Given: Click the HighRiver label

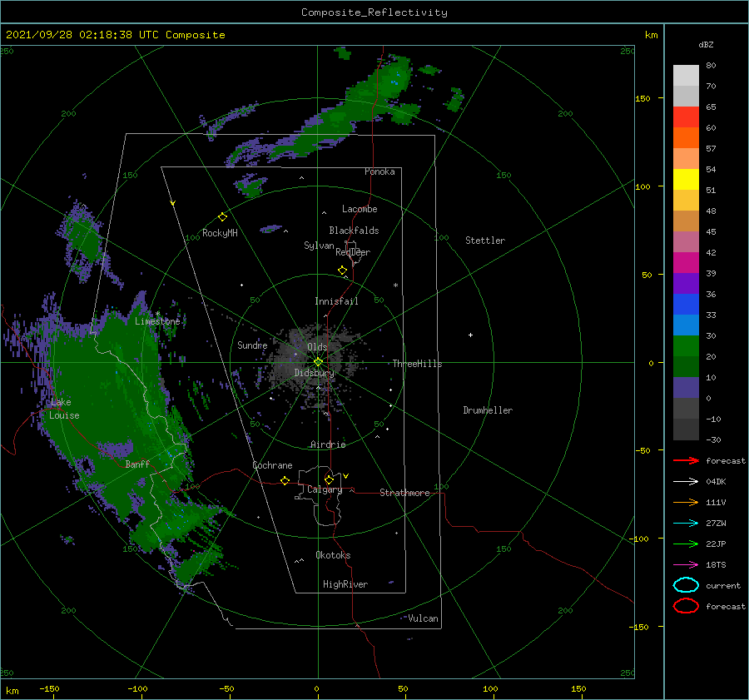Looking at the screenshot, I should pyautogui.click(x=345, y=584).
